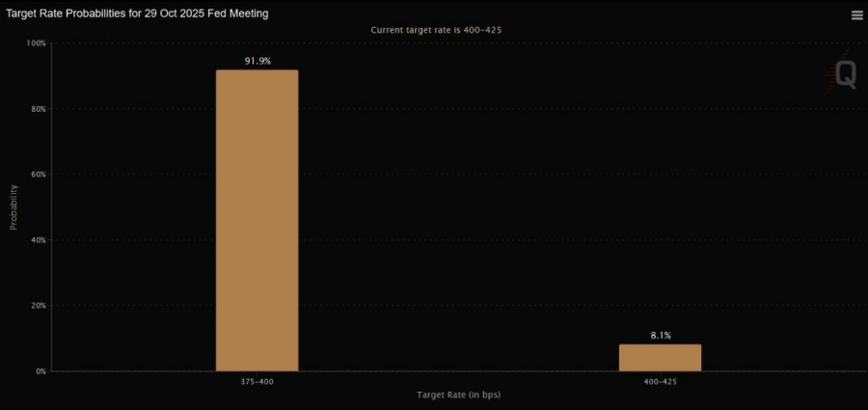
Task: Click the 20% y-axis tick label
Action: click(x=38, y=306)
